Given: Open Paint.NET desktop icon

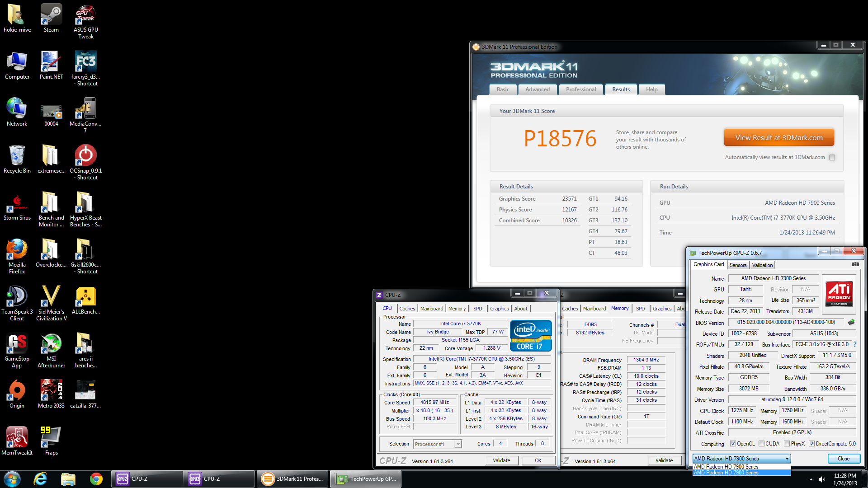Looking at the screenshot, I should click(51, 65).
